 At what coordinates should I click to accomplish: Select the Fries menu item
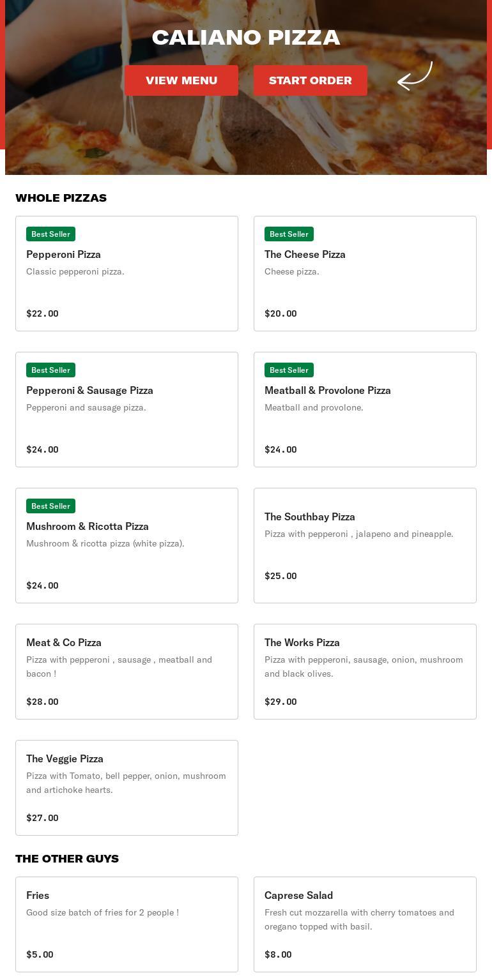(127, 924)
